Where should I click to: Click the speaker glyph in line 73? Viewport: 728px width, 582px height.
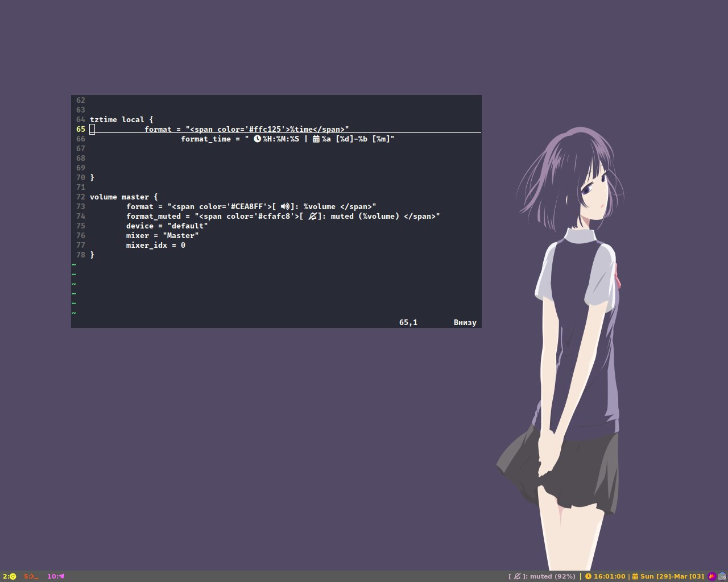pos(286,207)
